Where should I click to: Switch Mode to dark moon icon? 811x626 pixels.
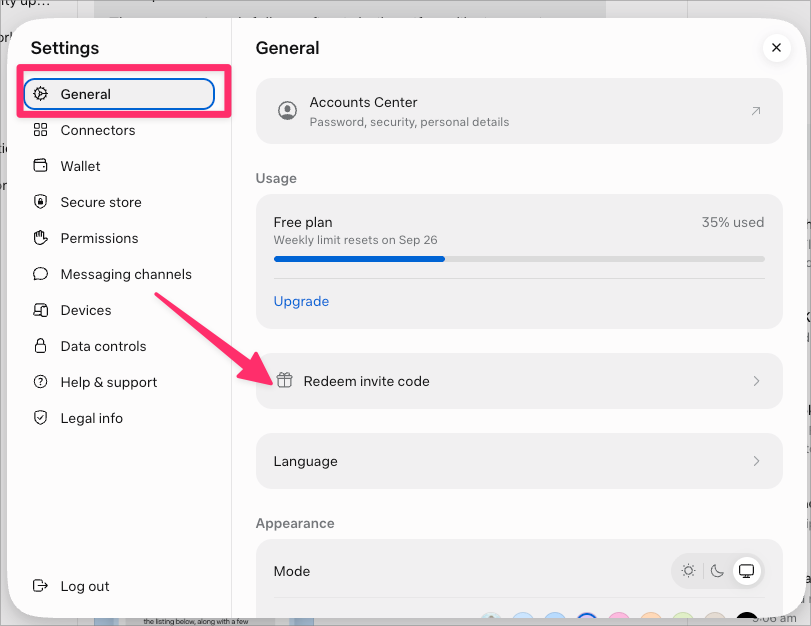[717, 571]
